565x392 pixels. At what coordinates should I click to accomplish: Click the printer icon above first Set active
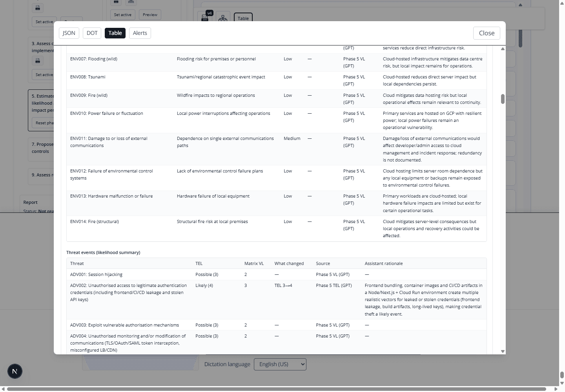click(38, 8)
